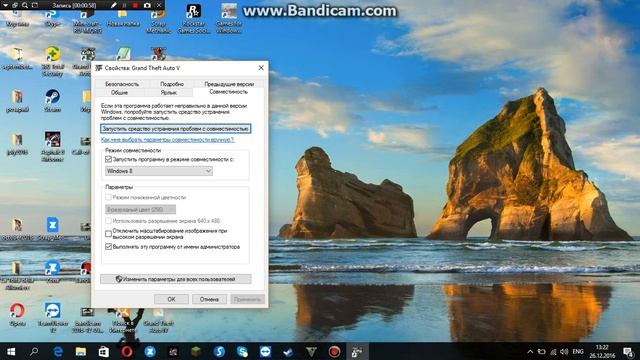
Task: Switch to the Подробно tab
Action: tap(172, 84)
